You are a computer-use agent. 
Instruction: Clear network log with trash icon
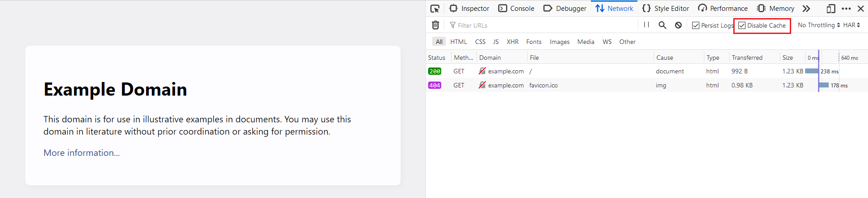(435, 25)
